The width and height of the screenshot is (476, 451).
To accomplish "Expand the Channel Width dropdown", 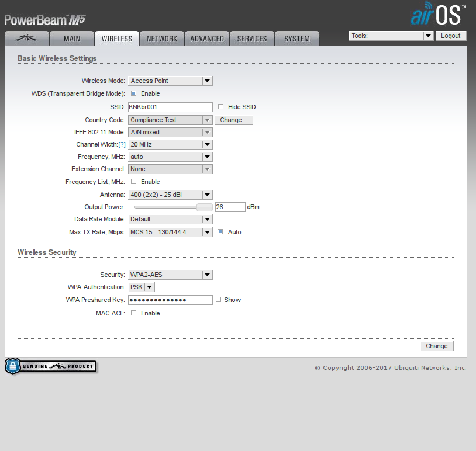I will (170, 144).
